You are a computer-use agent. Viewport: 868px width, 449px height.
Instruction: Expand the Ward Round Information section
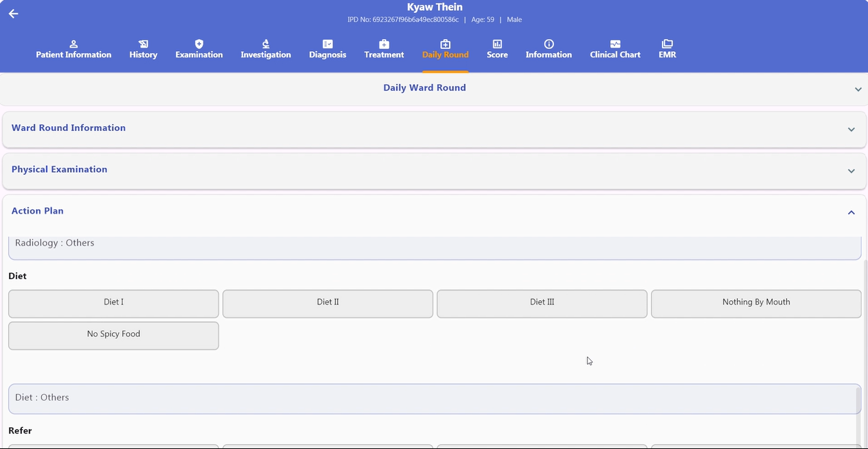click(x=432, y=129)
